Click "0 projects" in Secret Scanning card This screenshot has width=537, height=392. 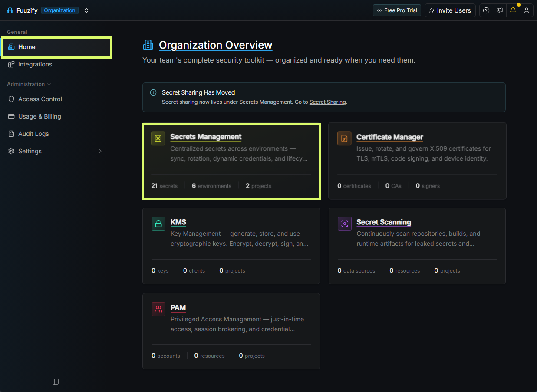click(447, 270)
